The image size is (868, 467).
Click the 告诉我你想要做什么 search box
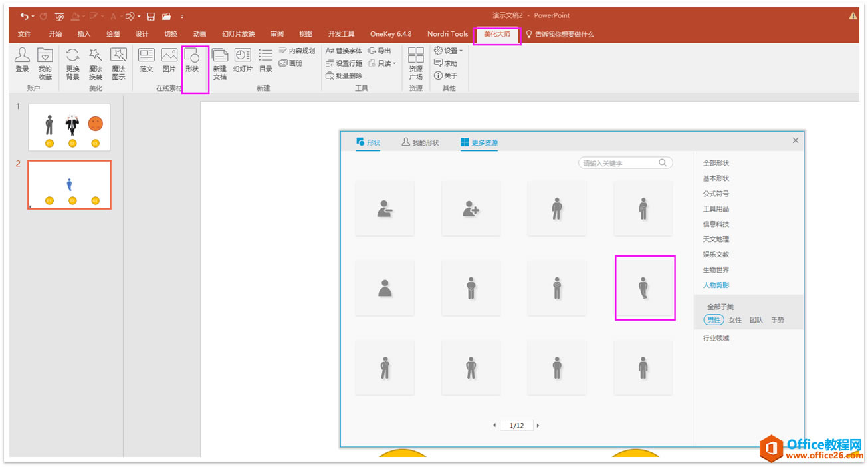560,34
